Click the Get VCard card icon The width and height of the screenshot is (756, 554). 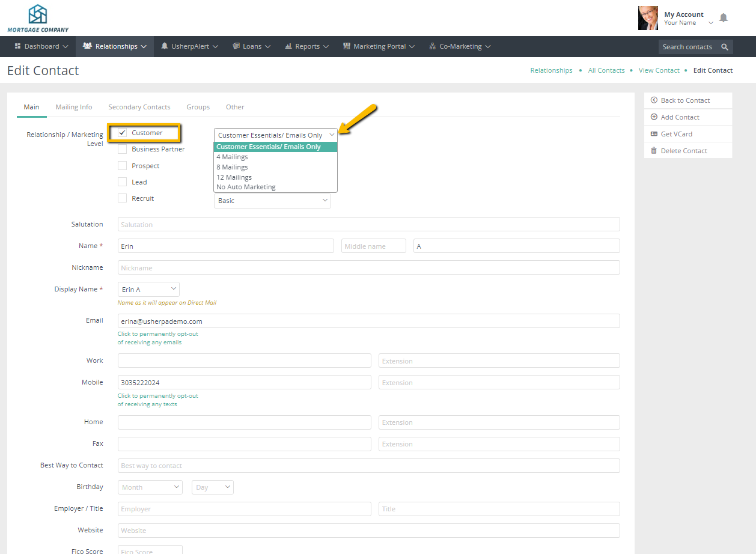click(654, 134)
